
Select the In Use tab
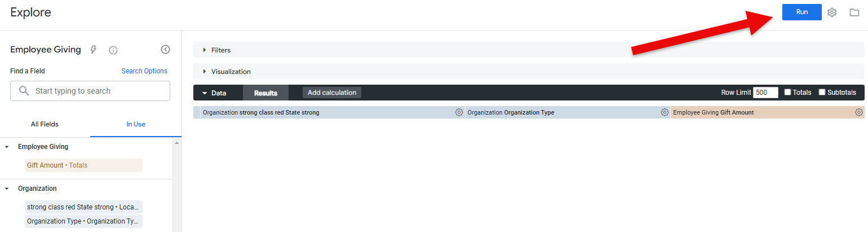pos(136,124)
